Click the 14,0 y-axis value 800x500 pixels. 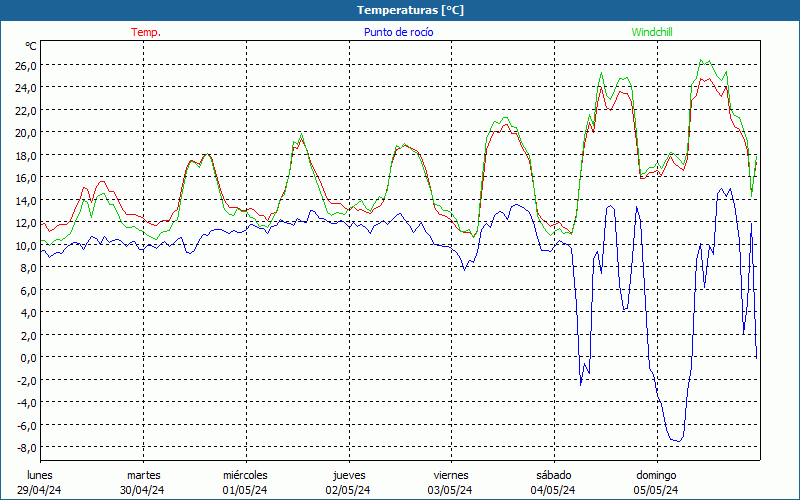pyautogui.click(x=27, y=200)
